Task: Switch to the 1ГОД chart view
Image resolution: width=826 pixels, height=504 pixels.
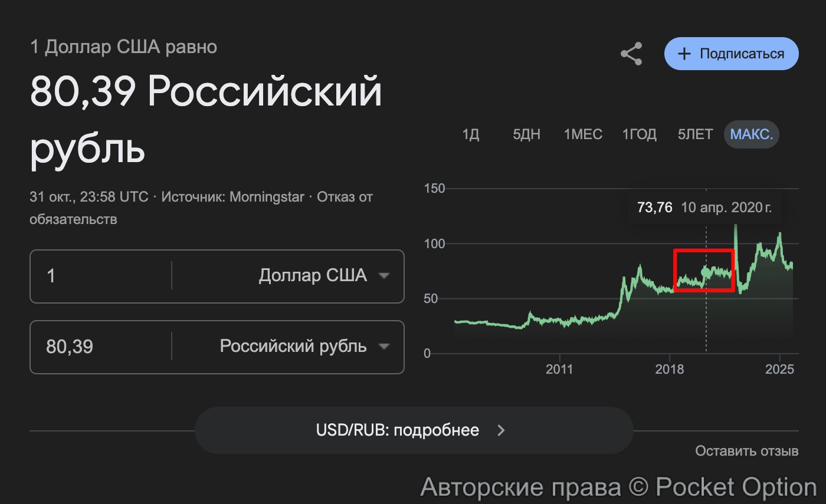Action: (x=639, y=134)
